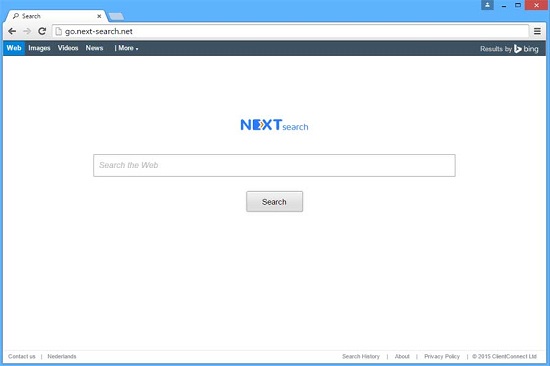Click the 2015 ClientConnect Ltd copyright text
The image size is (550, 366).
504,357
